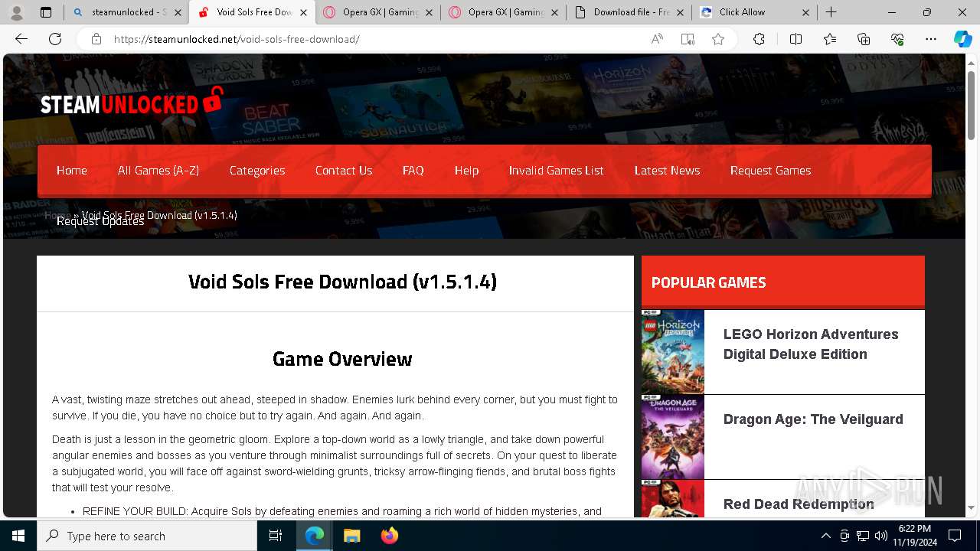The height and width of the screenshot is (551, 980).
Task: Open Task View on taskbar
Action: click(x=276, y=536)
